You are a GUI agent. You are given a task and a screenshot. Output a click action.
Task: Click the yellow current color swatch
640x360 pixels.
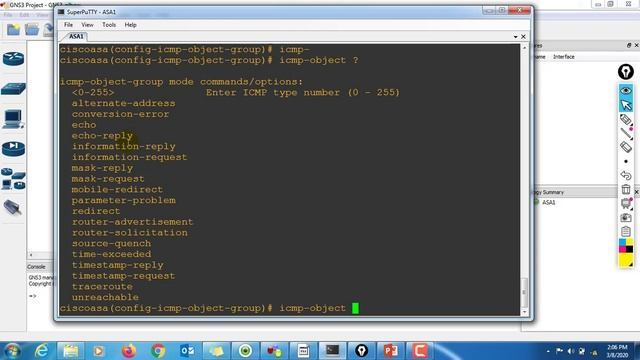tap(626, 260)
